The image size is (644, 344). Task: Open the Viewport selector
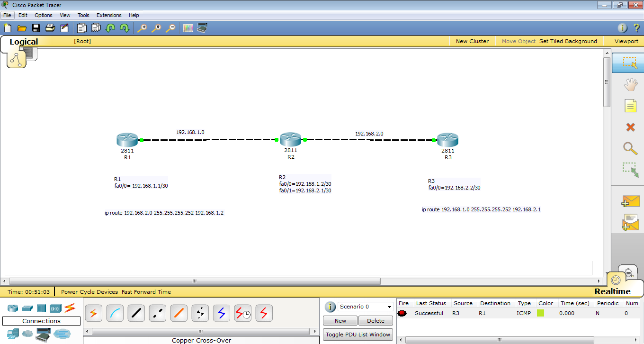tap(626, 41)
